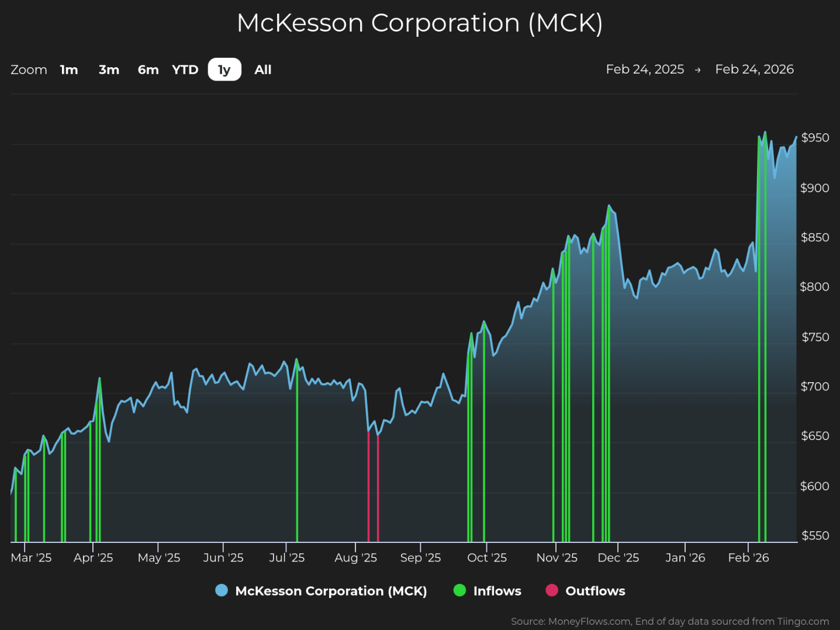
Task: Click the arrow between date range fields
Action: [697, 70]
